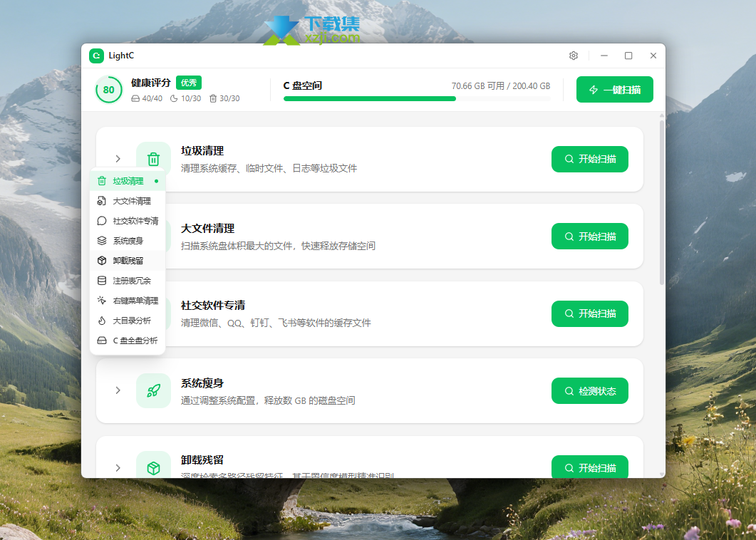The image size is (756, 540).
Task: Click the 一键扫描 button
Action: point(615,90)
